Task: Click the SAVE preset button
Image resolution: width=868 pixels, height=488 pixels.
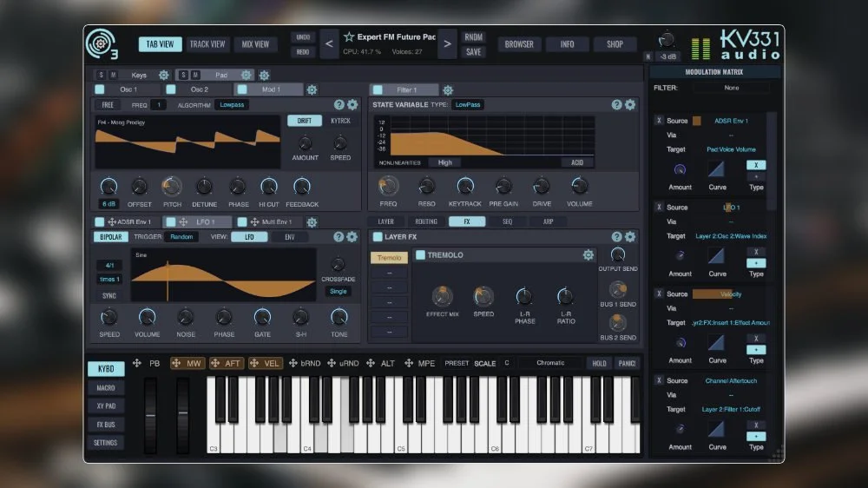Action: tap(473, 52)
